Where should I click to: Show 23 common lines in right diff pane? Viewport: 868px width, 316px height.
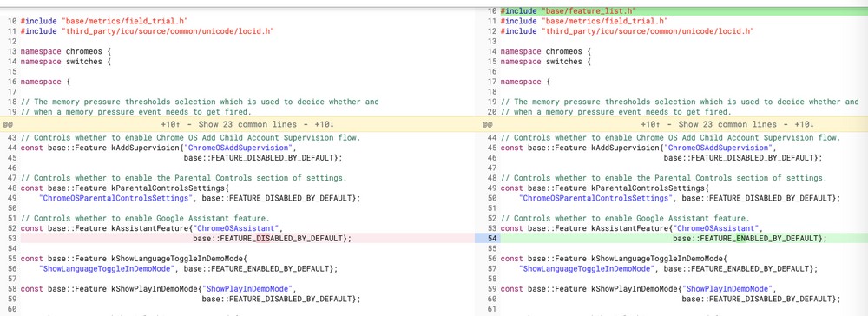[727, 124]
